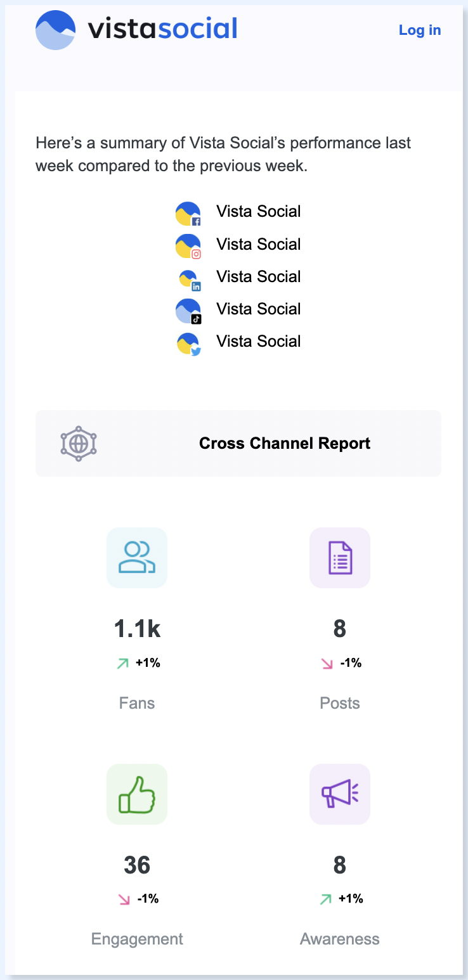Click the Vista Social name beside Twitter avatar
The image size is (468, 980).
pyautogui.click(x=259, y=341)
